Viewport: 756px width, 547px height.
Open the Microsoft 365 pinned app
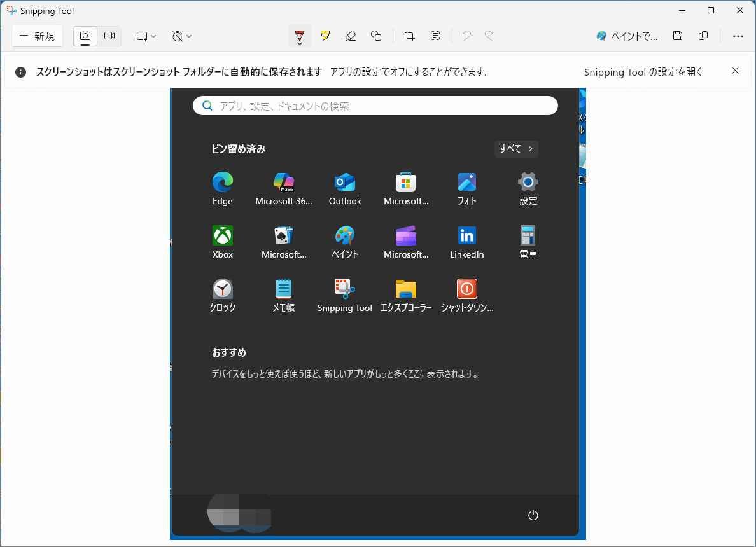[x=284, y=189]
